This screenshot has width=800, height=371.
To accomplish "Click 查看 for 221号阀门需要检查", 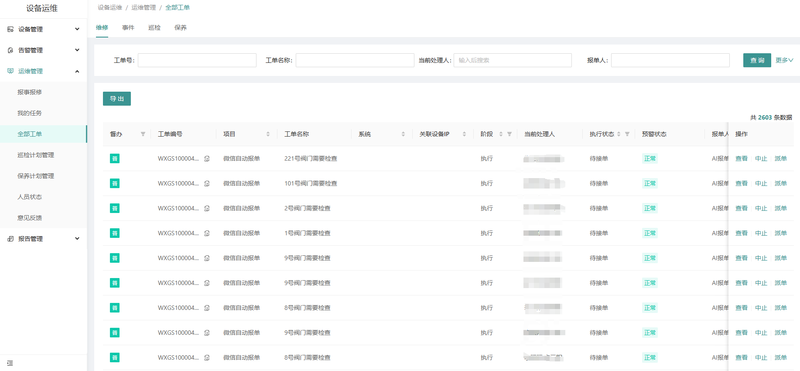I will click(x=741, y=159).
